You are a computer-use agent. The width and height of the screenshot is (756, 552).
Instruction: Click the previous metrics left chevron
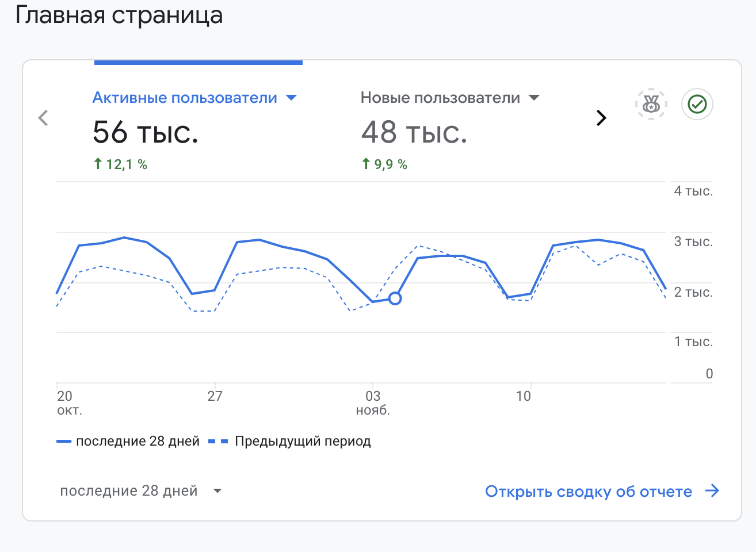43,118
